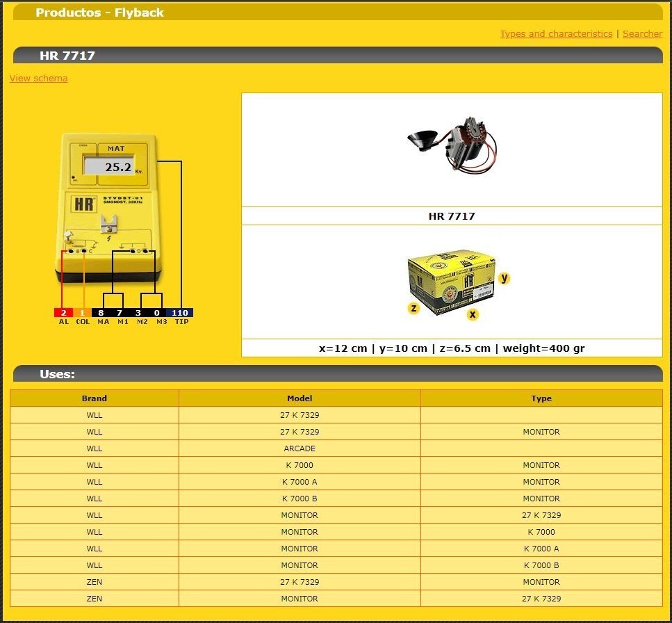The image size is (672, 623).
Task: Click the dimensions and weight caption text
Action: 452,348
